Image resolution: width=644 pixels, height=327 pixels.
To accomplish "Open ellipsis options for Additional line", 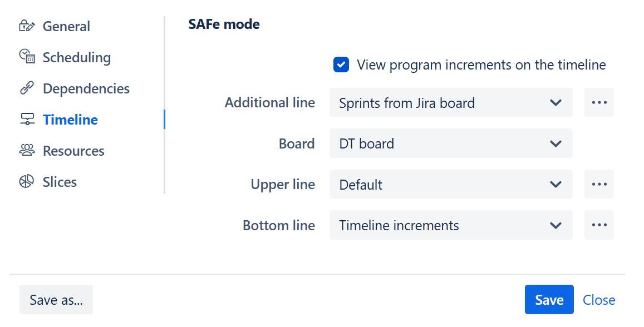I will click(599, 102).
